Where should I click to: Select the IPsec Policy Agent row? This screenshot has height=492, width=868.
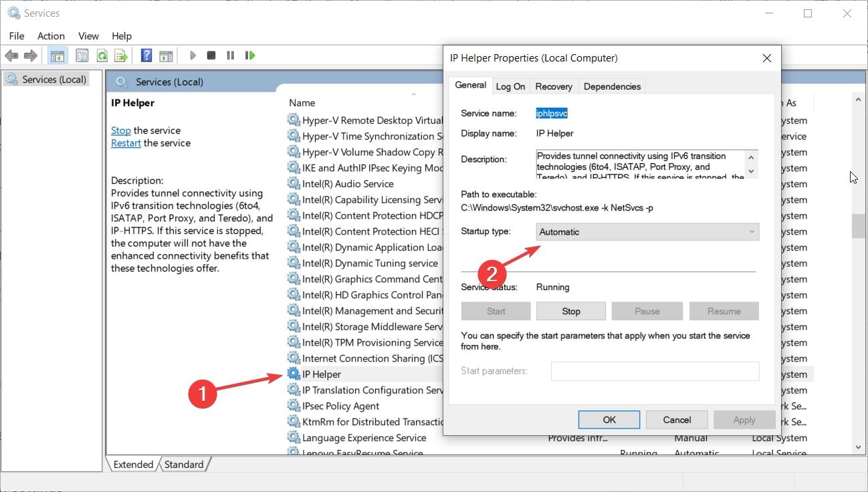click(364, 406)
